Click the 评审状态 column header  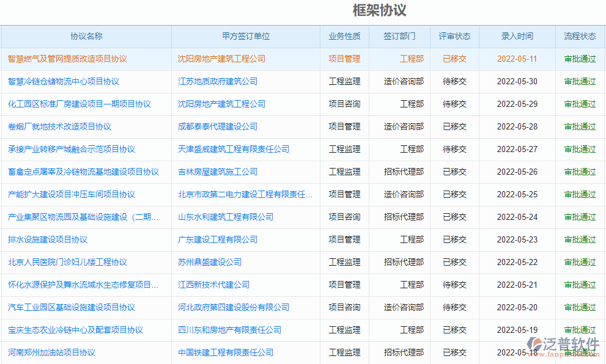[x=454, y=36]
